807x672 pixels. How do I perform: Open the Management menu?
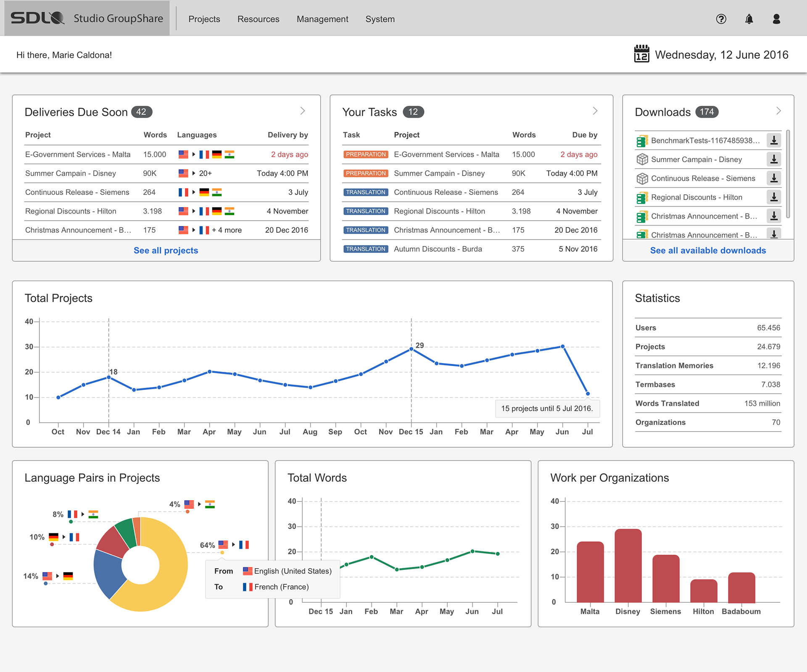pos(322,19)
